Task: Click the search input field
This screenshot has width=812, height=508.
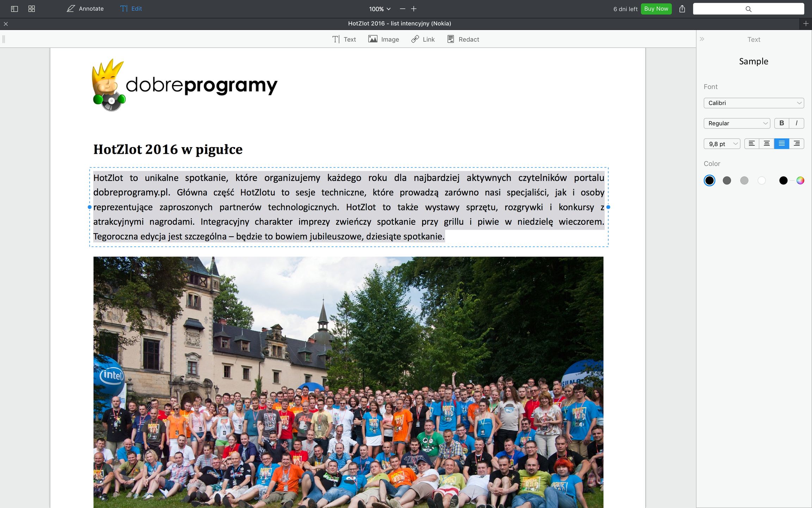Action: pos(748,9)
